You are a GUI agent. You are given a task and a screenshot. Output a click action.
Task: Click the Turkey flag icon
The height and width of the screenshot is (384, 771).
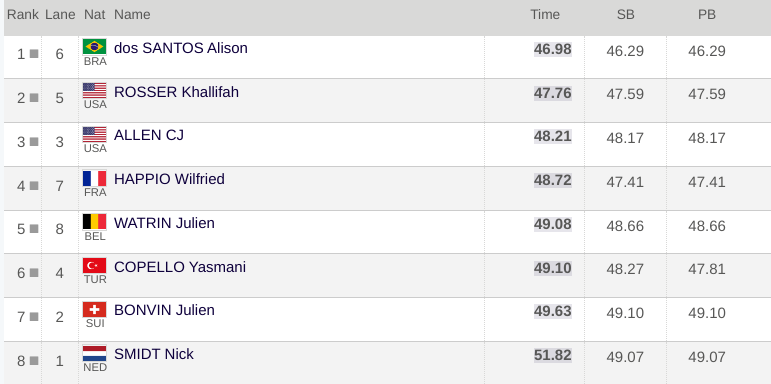point(94,266)
